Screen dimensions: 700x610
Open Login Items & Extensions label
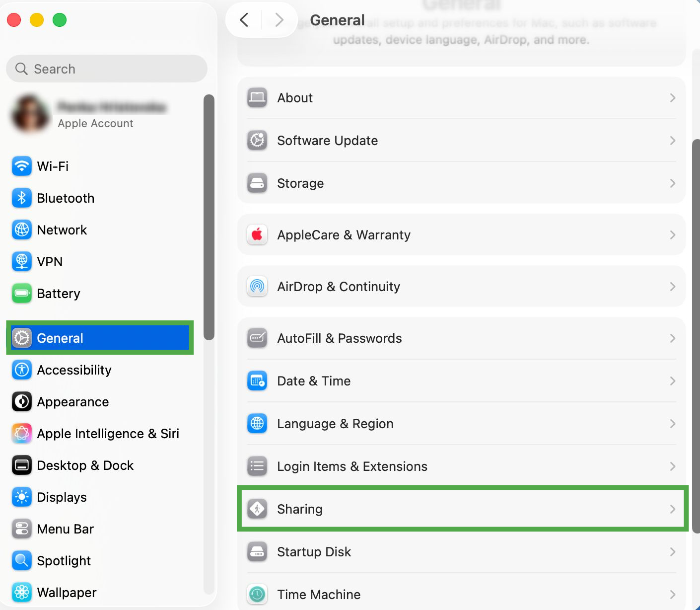[x=352, y=466]
